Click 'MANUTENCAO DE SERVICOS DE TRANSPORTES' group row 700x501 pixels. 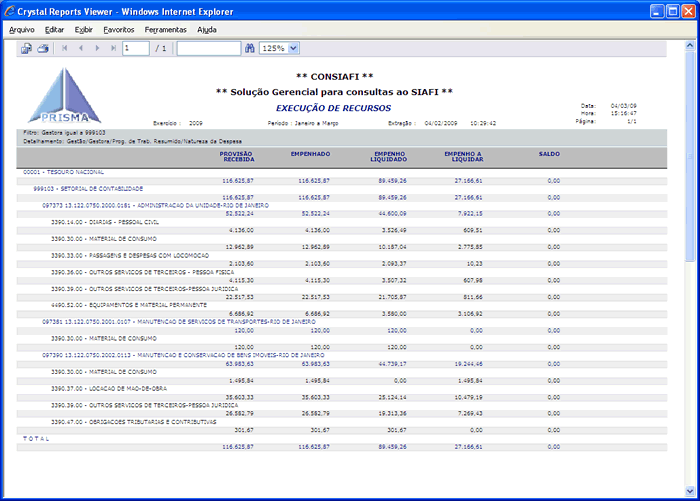click(x=179, y=321)
